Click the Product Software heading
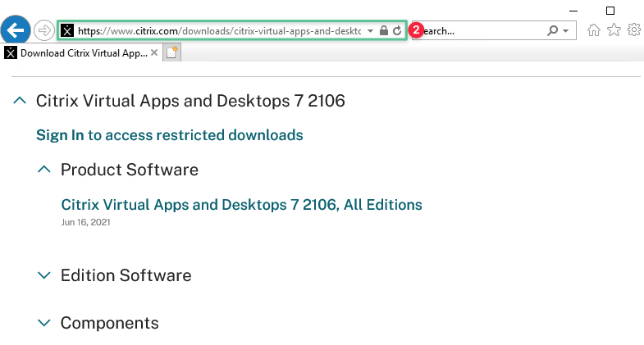 130,170
